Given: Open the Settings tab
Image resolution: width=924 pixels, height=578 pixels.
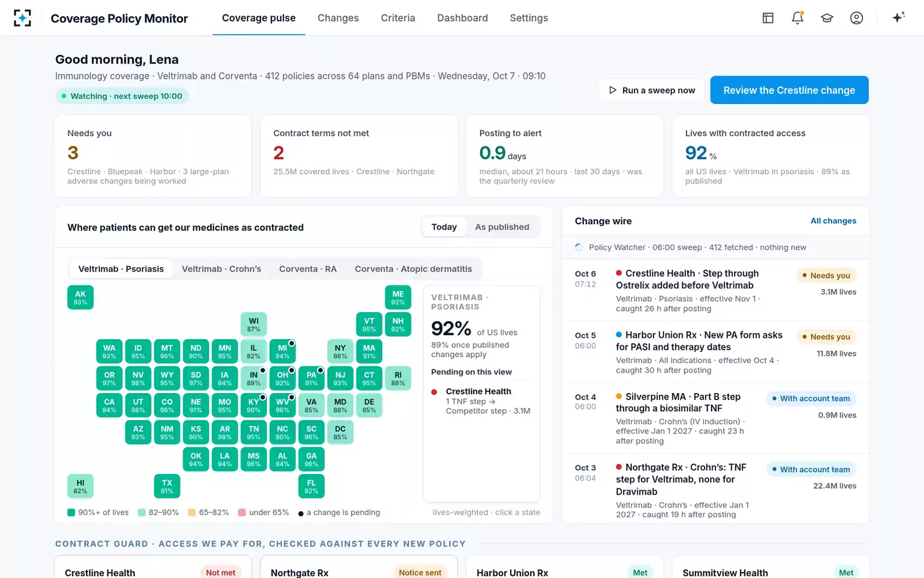Looking at the screenshot, I should coord(529,18).
